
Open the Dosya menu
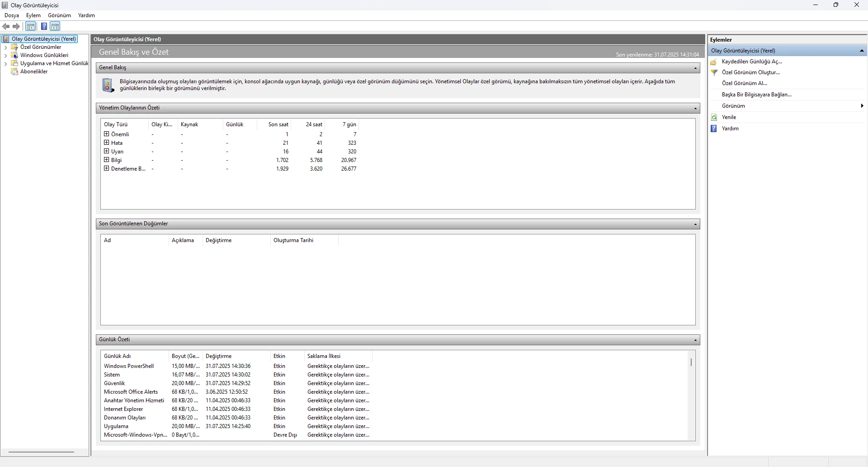(x=12, y=15)
